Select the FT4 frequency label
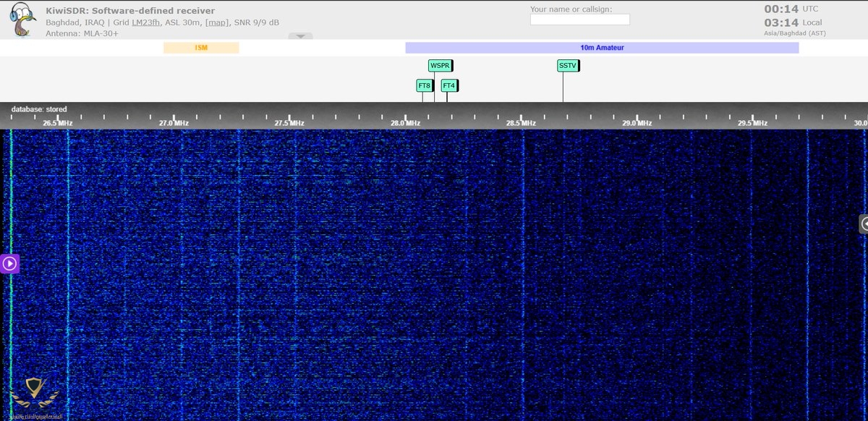The image size is (868, 421). (x=448, y=86)
